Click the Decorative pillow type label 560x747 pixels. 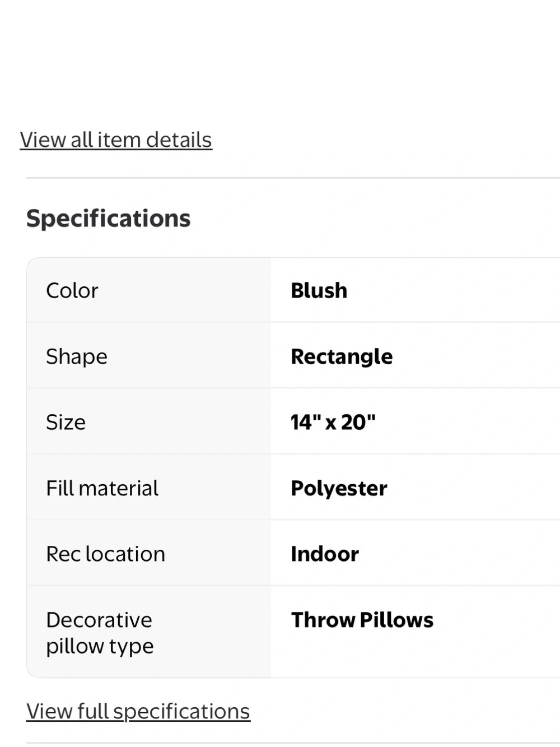click(100, 633)
